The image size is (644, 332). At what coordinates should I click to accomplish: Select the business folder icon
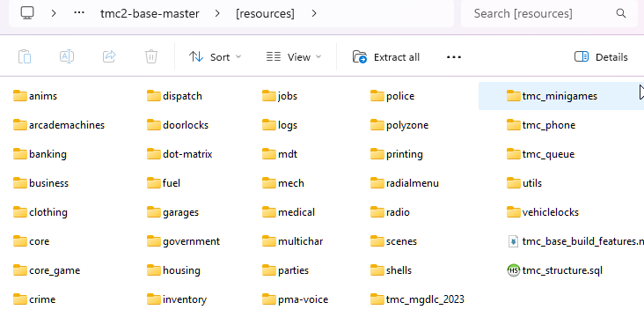(x=19, y=183)
